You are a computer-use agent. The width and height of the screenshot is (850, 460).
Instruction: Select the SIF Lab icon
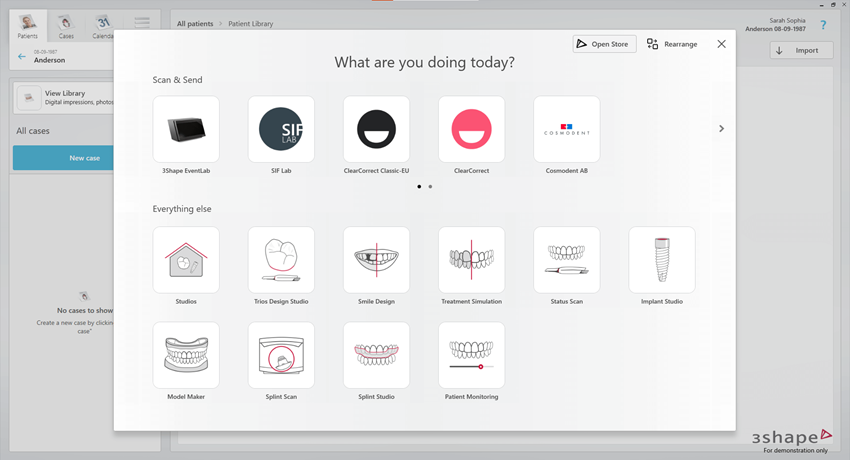coord(281,129)
